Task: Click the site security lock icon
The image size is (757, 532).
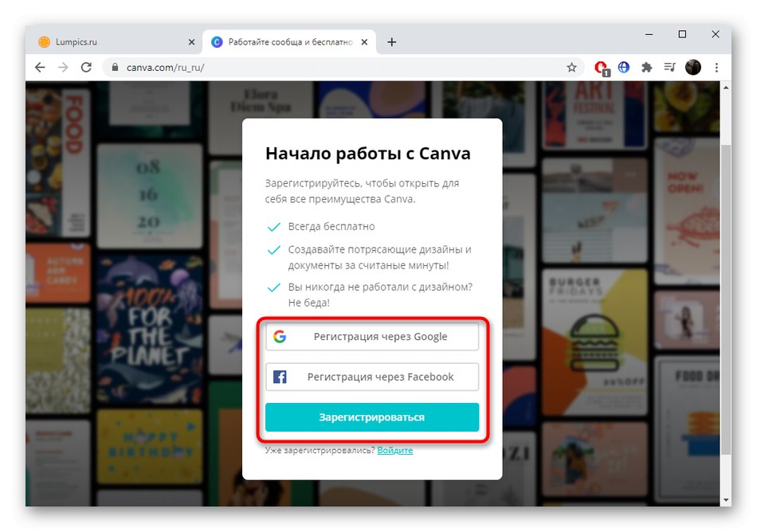Action: click(x=116, y=68)
